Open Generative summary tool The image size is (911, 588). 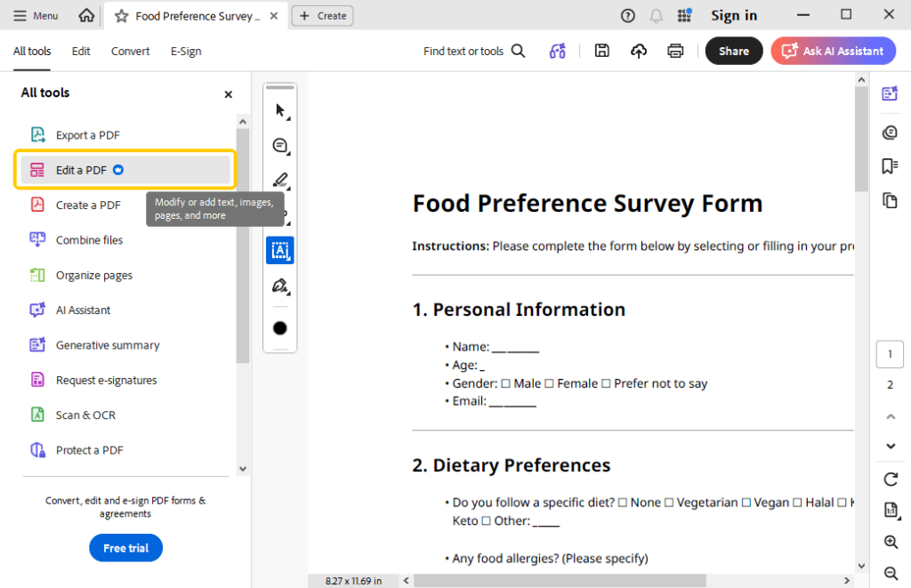125,345
